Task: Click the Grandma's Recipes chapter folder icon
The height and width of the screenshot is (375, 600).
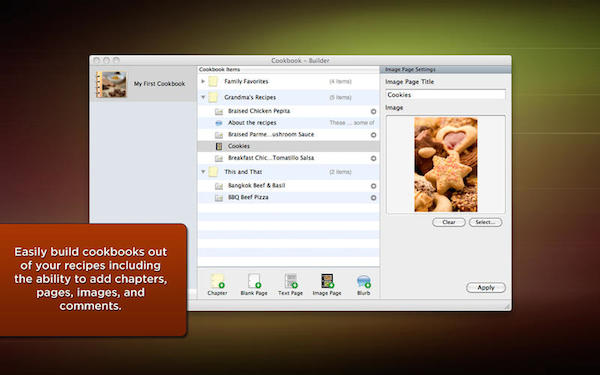Action: pyautogui.click(x=213, y=97)
